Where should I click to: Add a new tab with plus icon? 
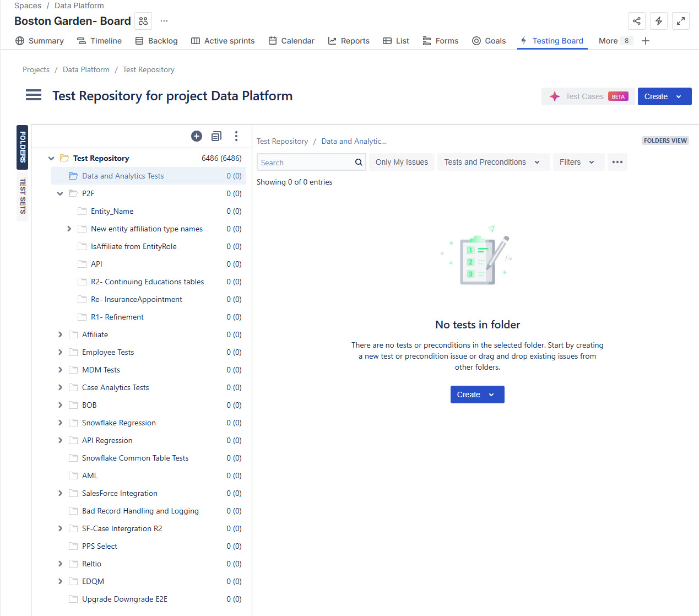(646, 41)
